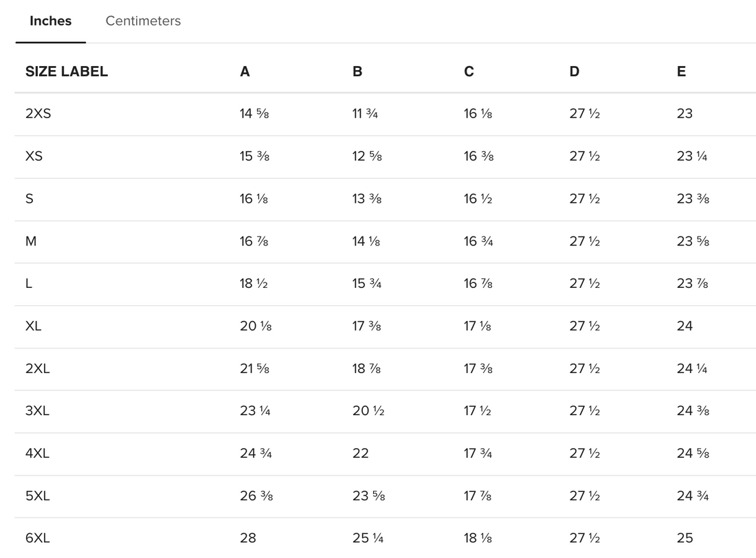Click the column E header
The height and width of the screenshot is (558, 756).
pos(681,71)
